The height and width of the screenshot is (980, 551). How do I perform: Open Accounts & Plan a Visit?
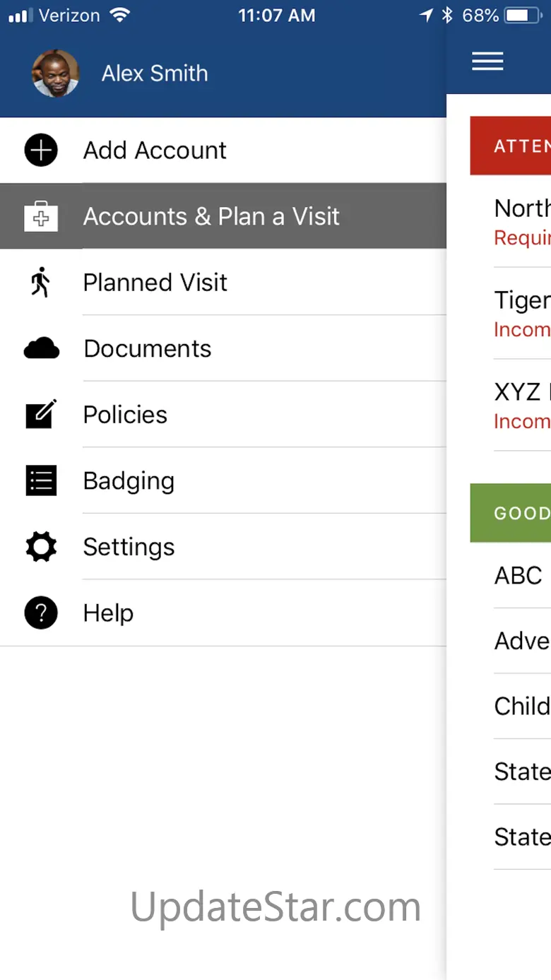pyautogui.click(x=211, y=216)
